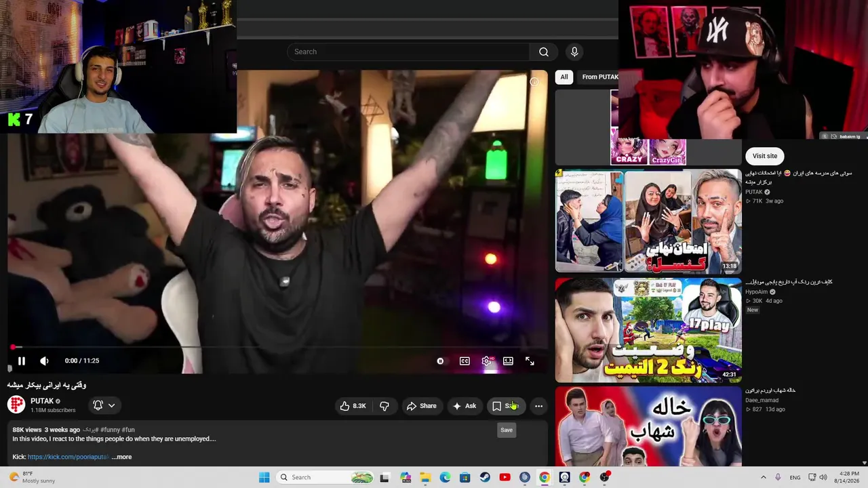Viewport: 868px width, 488px height.
Task: Pause the video with the player pause button
Action: (21, 361)
